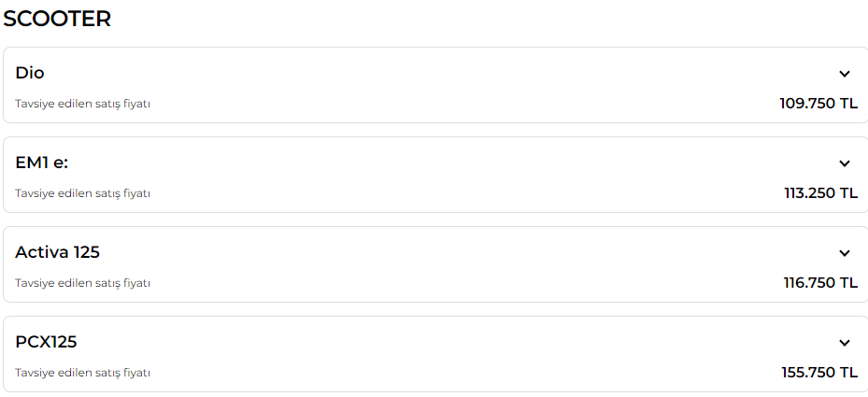The image size is (868, 397).
Task: Expand the EM1 e: chevron arrow
Action: click(845, 163)
